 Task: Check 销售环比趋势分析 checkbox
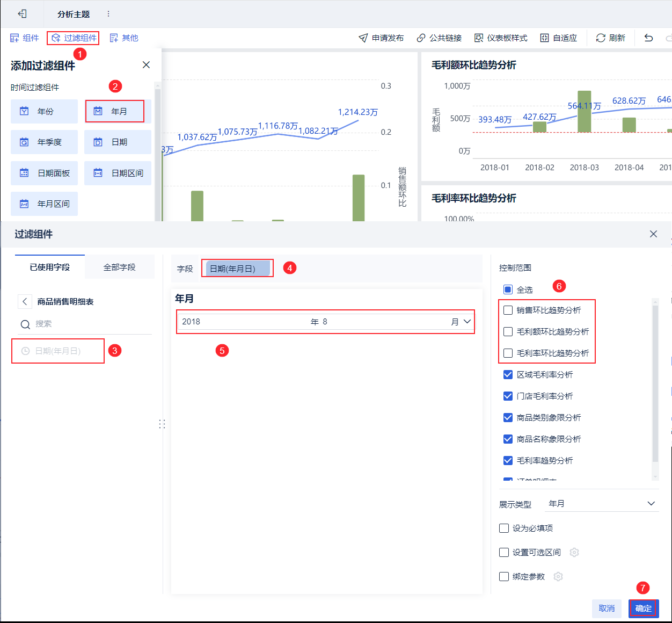508,310
